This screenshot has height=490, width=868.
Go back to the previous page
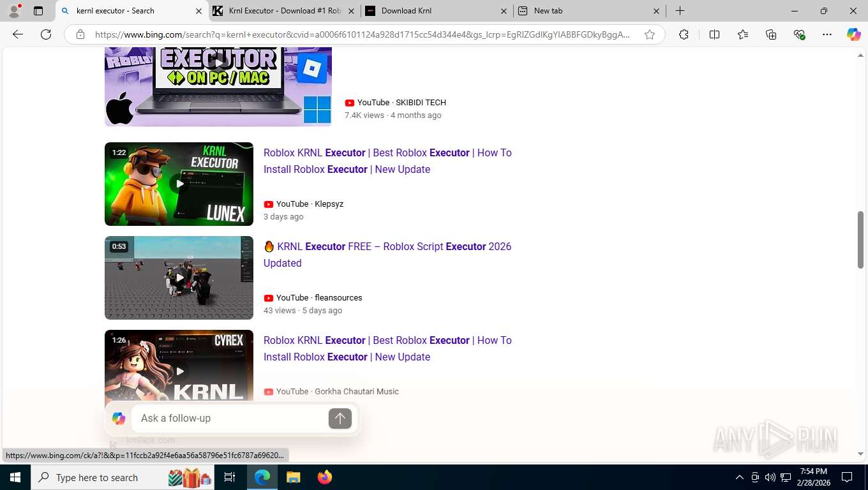pos(18,34)
